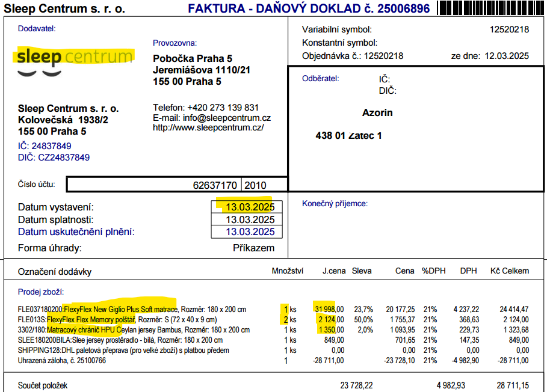Select the FlexyFlex New Giglio Plus Soft matrace item
The image size is (547, 392).
[x=121, y=310]
